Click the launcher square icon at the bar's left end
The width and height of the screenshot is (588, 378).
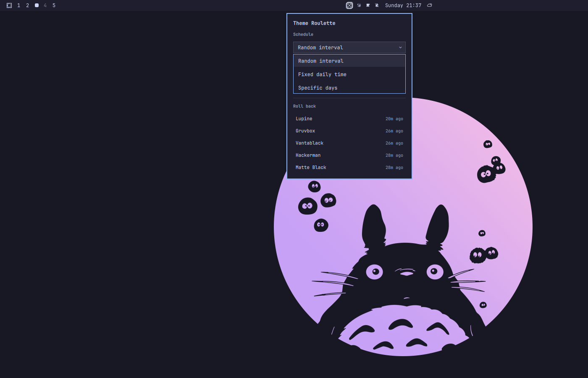pos(9,5)
